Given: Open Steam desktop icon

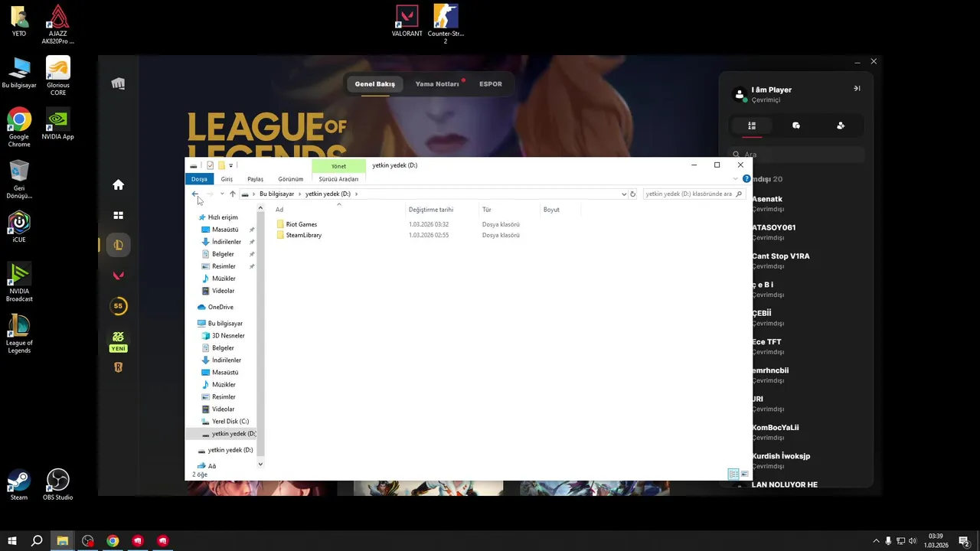Looking at the screenshot, I should [19, 484].
